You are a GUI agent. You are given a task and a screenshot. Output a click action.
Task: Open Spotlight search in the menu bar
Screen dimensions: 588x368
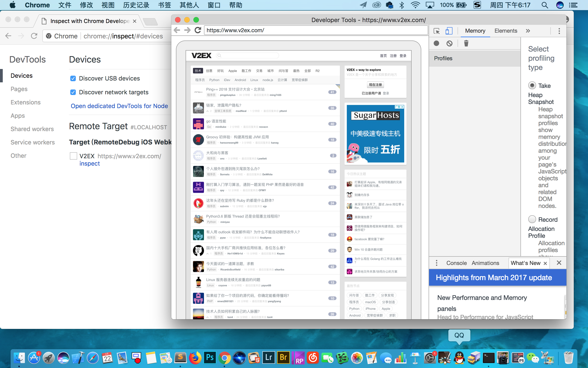point(545,5)
